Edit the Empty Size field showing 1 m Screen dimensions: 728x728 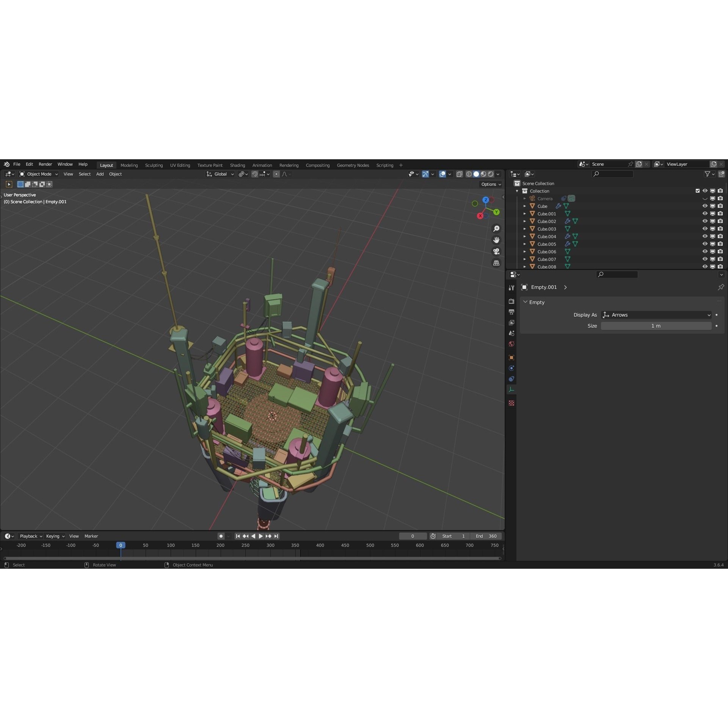[656, 326]
